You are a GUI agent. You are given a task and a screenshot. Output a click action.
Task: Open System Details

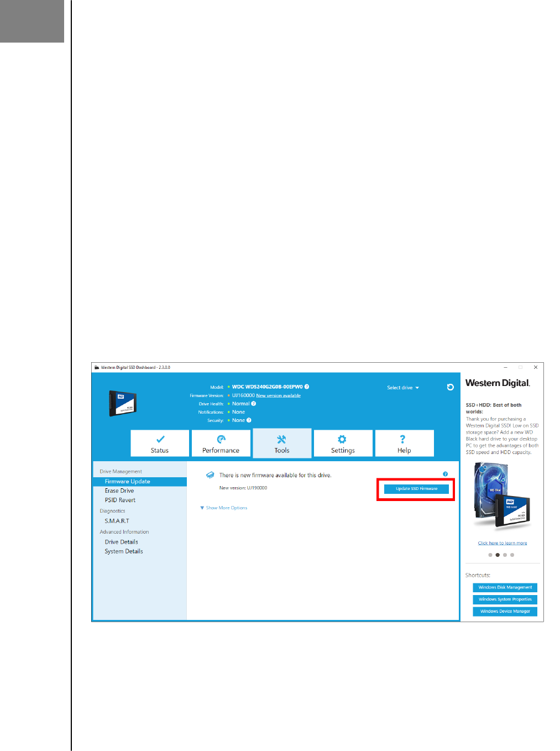pyautogui.click(x=124, y=551)
